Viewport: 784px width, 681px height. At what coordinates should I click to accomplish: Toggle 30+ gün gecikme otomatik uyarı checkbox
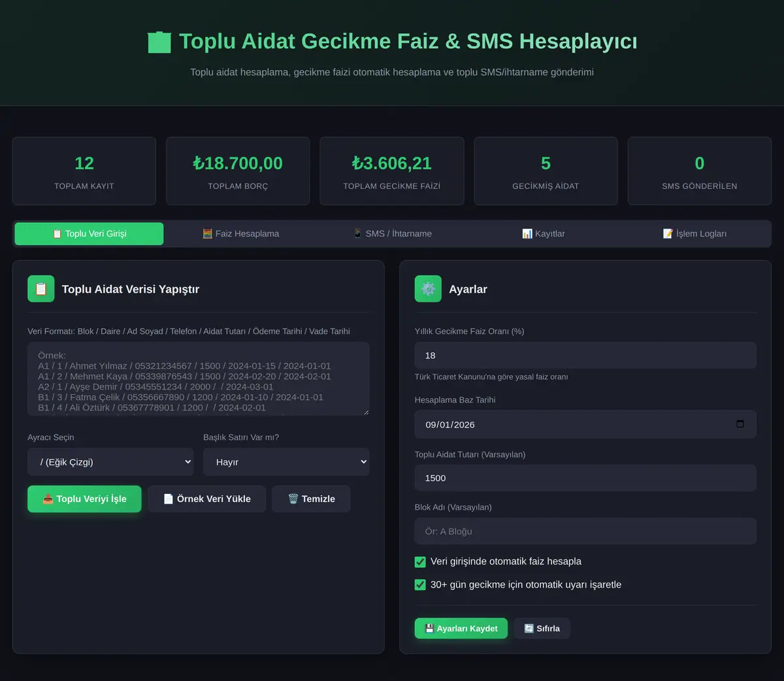click(x=420, y=585)
